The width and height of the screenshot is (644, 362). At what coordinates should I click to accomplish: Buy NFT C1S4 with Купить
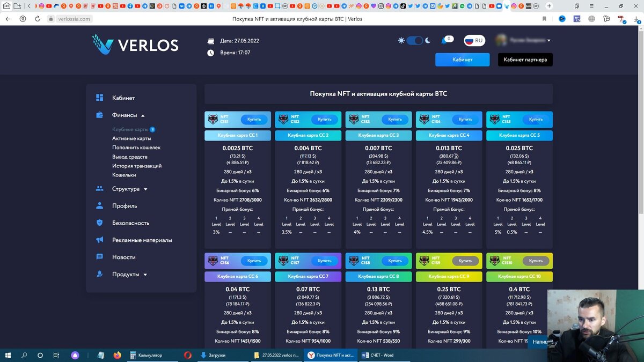(465, 120)
